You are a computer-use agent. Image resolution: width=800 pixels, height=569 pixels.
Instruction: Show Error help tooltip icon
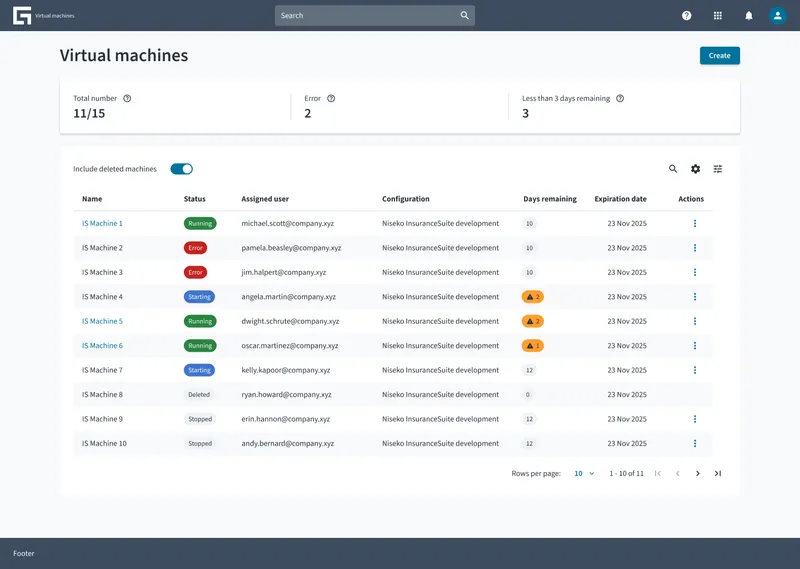coord(331,98)
